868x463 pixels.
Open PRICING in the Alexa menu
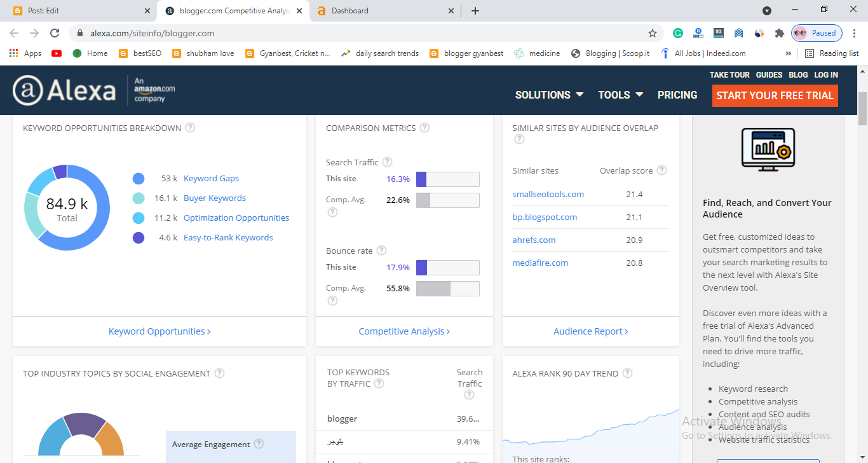point(677,95)
